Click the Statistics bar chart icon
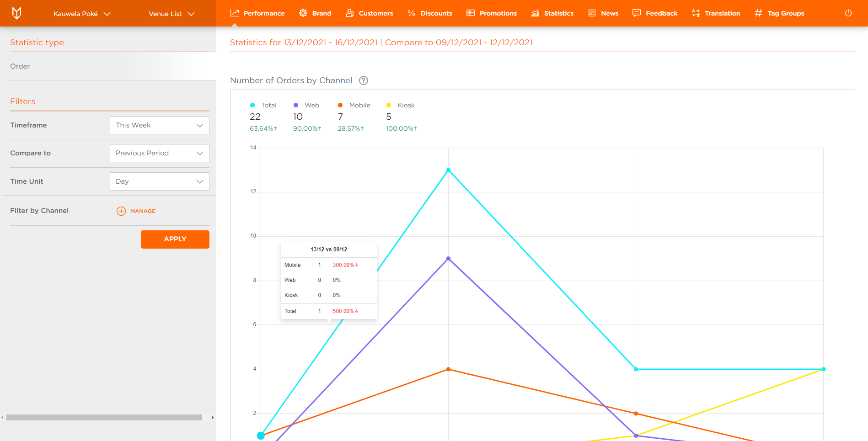 (535, 13)
